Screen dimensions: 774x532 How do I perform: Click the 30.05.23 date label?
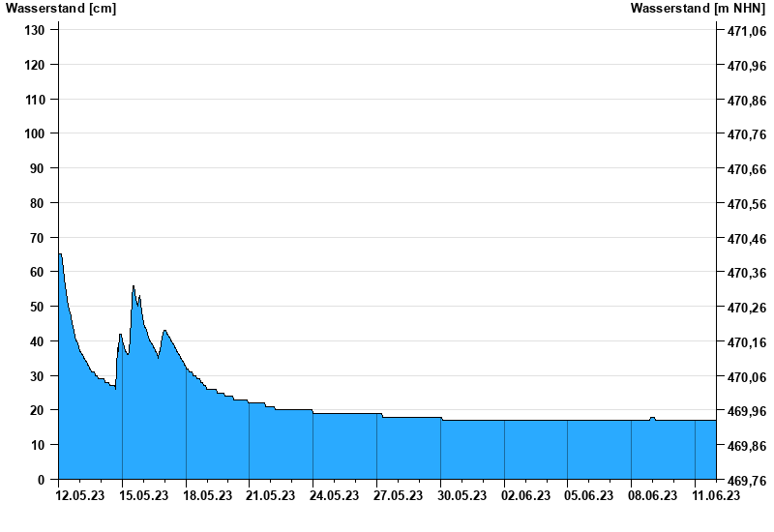[x=462, y=495]
